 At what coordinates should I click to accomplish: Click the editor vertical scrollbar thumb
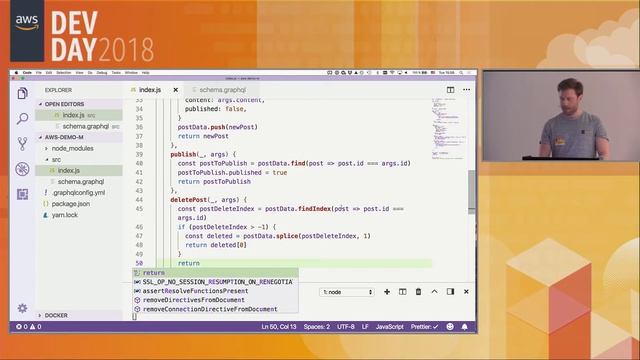471,191
